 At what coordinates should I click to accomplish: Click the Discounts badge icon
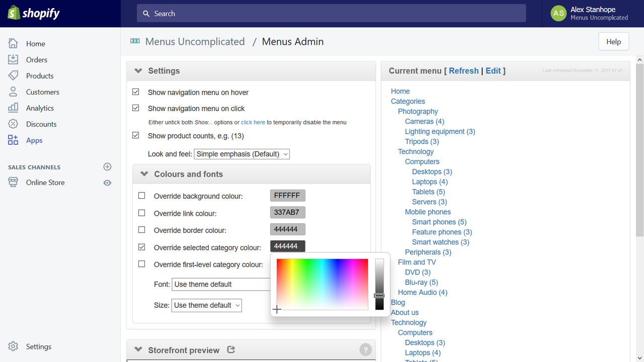(13, 124)
